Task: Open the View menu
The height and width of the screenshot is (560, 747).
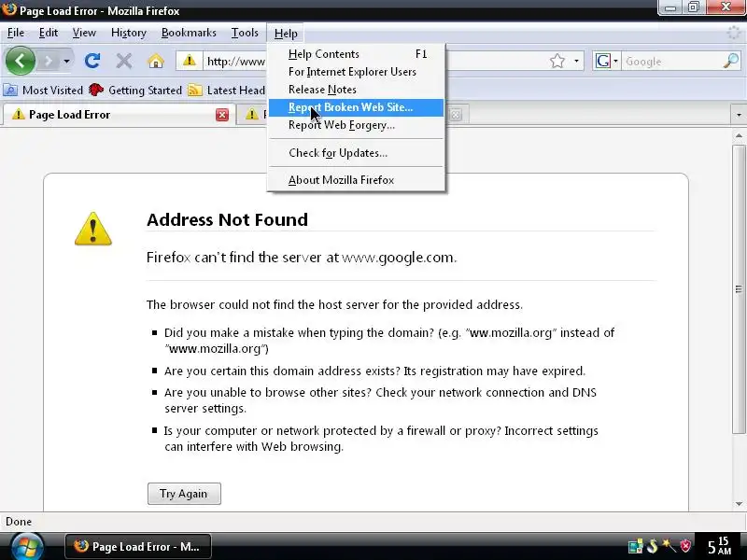Action: tap(84, 33)
